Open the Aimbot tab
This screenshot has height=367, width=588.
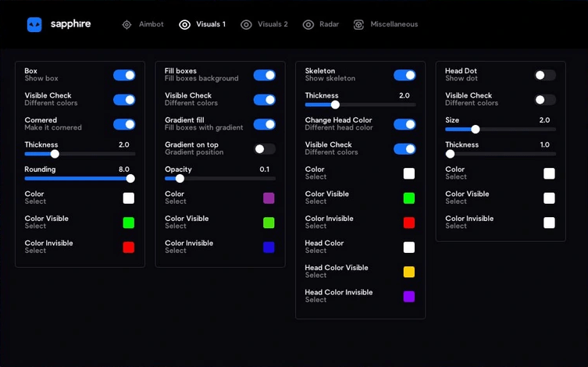(x=143, y=24)
